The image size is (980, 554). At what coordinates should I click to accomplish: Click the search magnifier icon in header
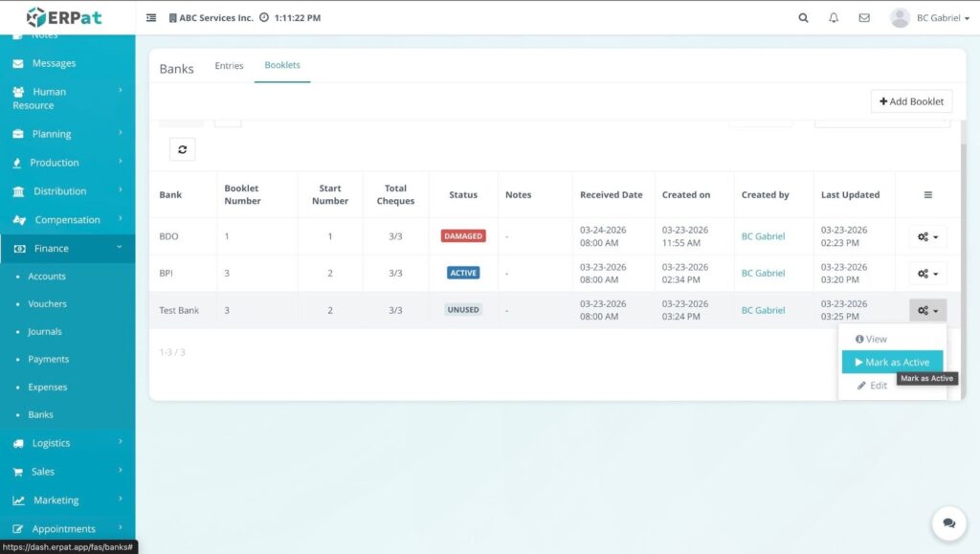pos(803,18)
